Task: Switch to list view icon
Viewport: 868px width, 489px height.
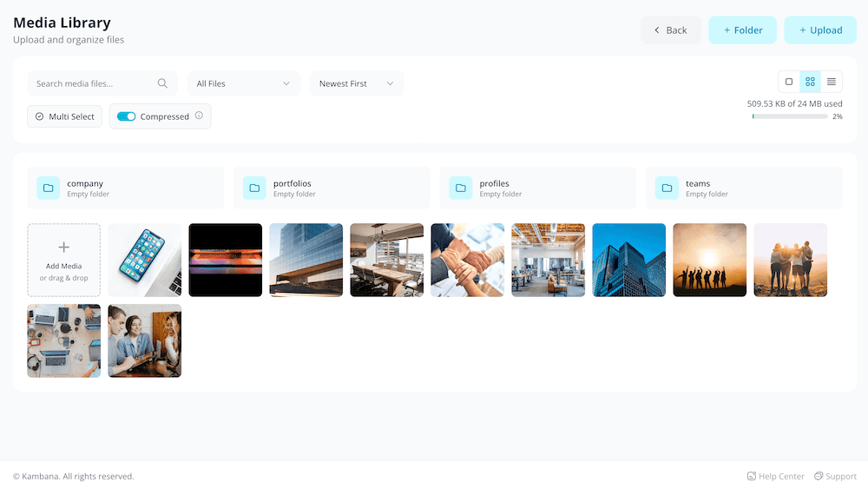Action: coord(832,82)
